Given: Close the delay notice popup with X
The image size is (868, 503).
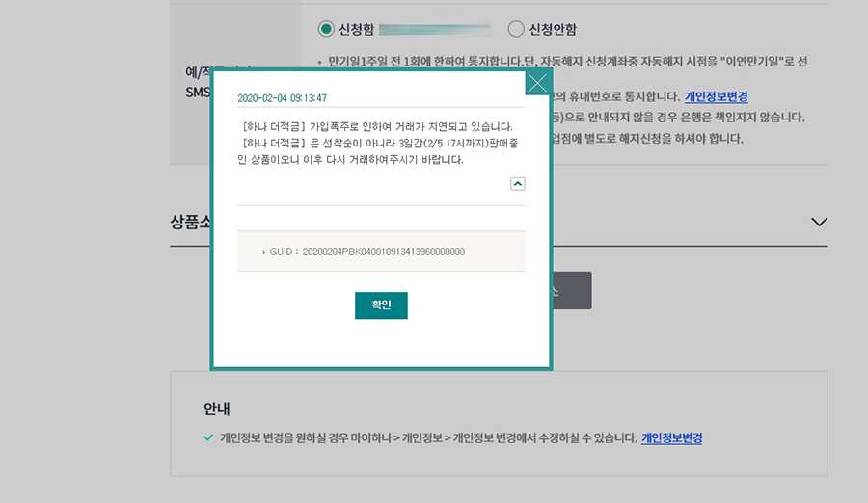Looking at the screenshot, I should [537, 84].
